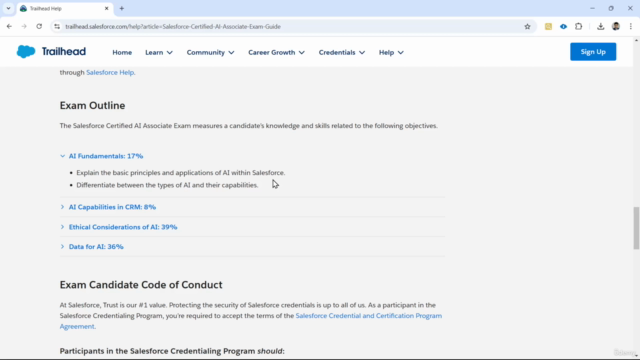Click the 'Participants in the Salesforce Credentialing Program' line
This screenshot has width=640, height=360.
pyautogui.click(x=172, y=351)
